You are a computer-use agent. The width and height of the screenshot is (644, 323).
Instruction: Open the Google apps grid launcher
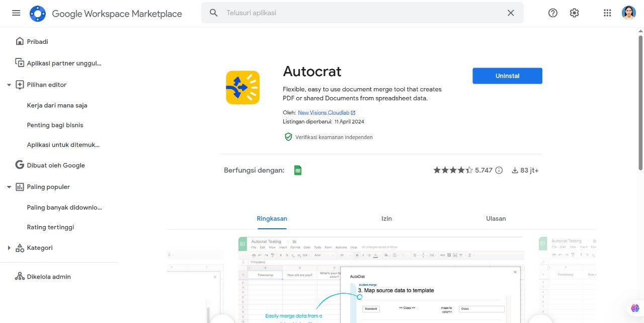607,13
